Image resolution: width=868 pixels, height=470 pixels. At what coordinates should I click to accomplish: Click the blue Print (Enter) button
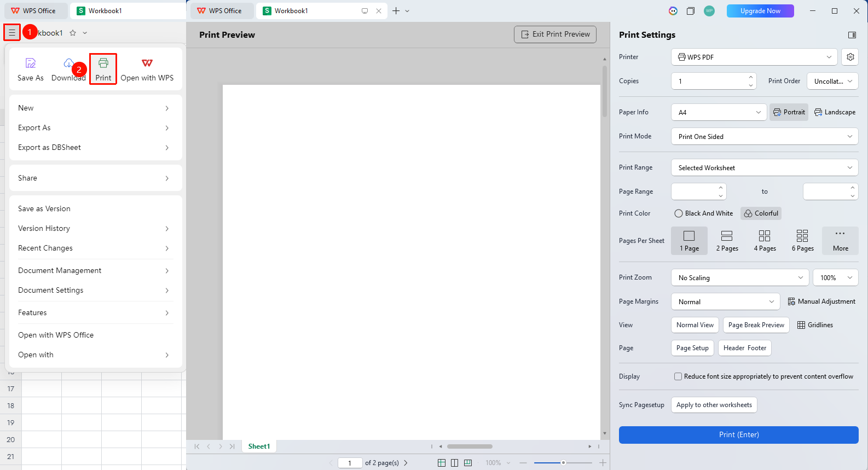[x=738, y=435]
